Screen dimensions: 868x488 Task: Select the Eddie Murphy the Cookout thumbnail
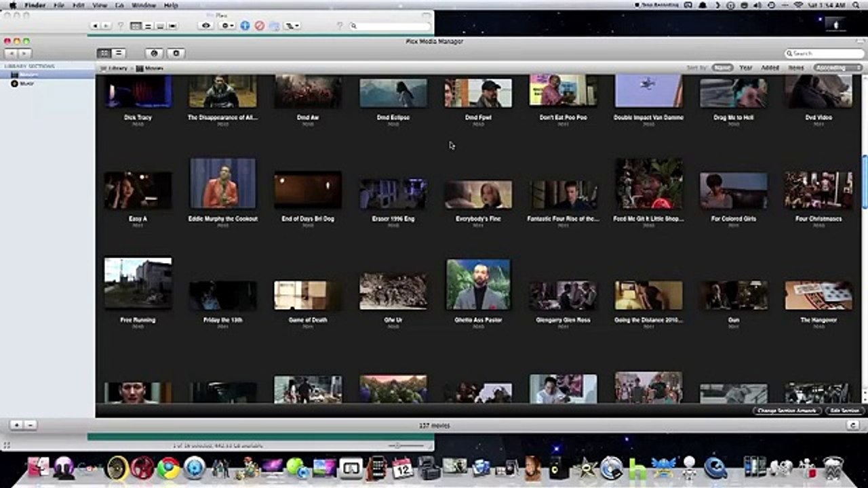[223, 184]
